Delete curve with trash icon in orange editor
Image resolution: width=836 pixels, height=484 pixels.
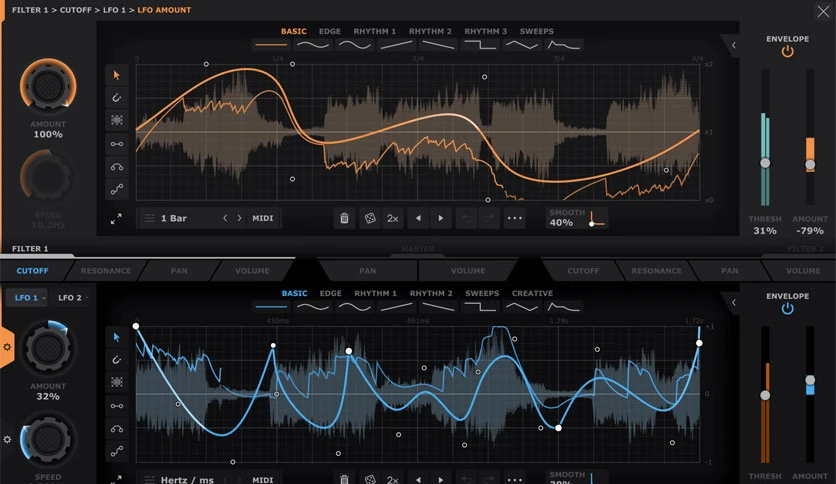344,218
